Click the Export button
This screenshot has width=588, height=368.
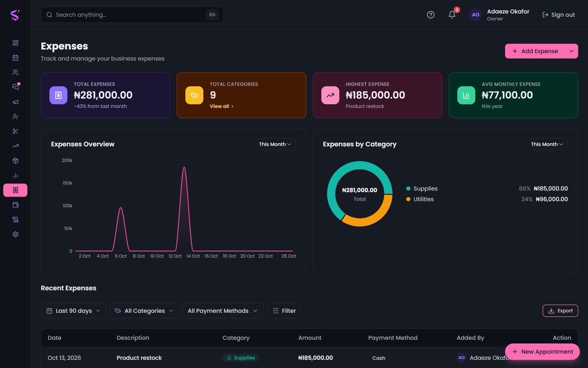pos(560,311)
